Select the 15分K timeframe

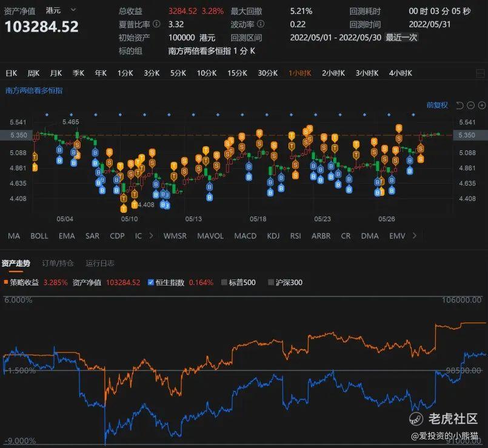[x=237, y=73]
